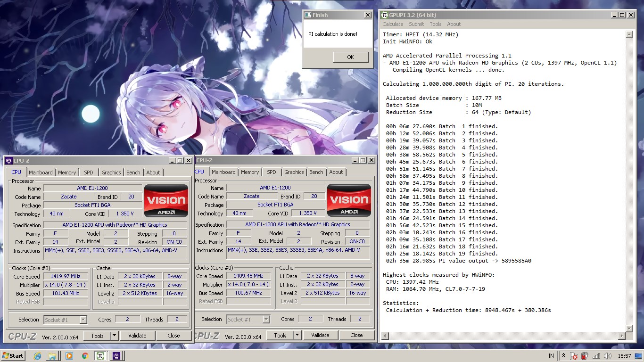
Task: Switch to the GPUPI taskbar button
Action: click(x=100, y=356)
